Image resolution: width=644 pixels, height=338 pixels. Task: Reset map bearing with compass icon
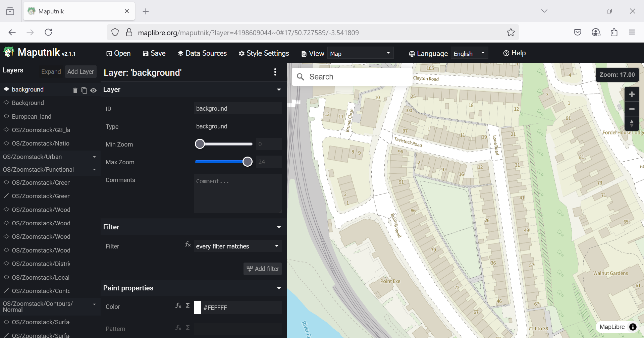click(632, 123)
